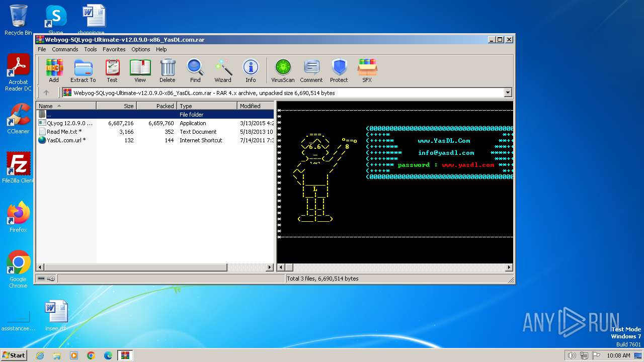
Task: Sort files by Name column
Action: tap(66, 106)
